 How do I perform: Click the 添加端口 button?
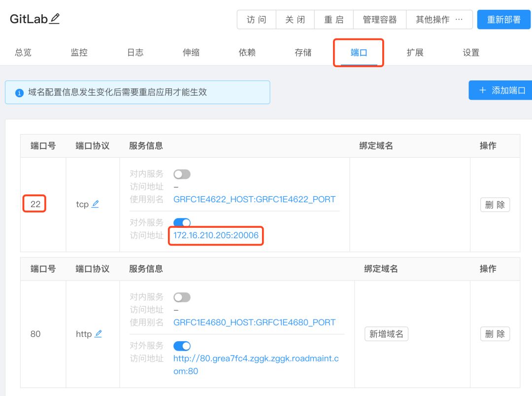500,90
